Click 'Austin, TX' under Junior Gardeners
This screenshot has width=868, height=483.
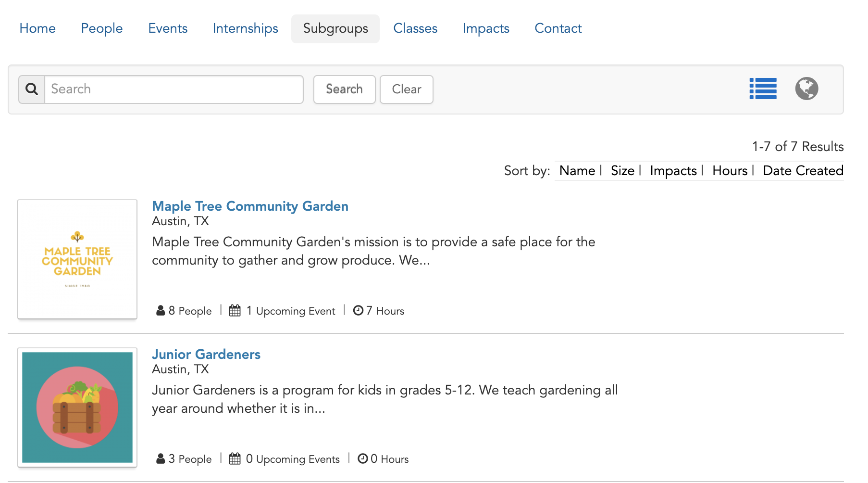180,369
